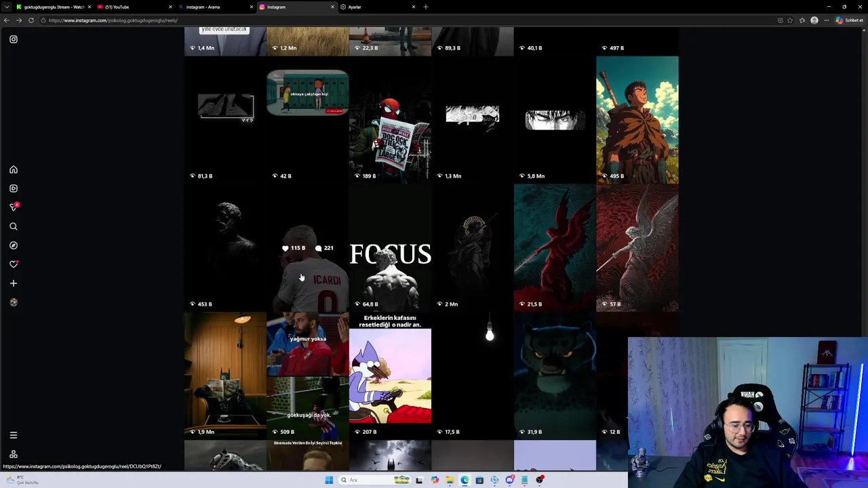Open Instagram search via magnifier icon
Viewport: 868px width, 488px height.
14,226
